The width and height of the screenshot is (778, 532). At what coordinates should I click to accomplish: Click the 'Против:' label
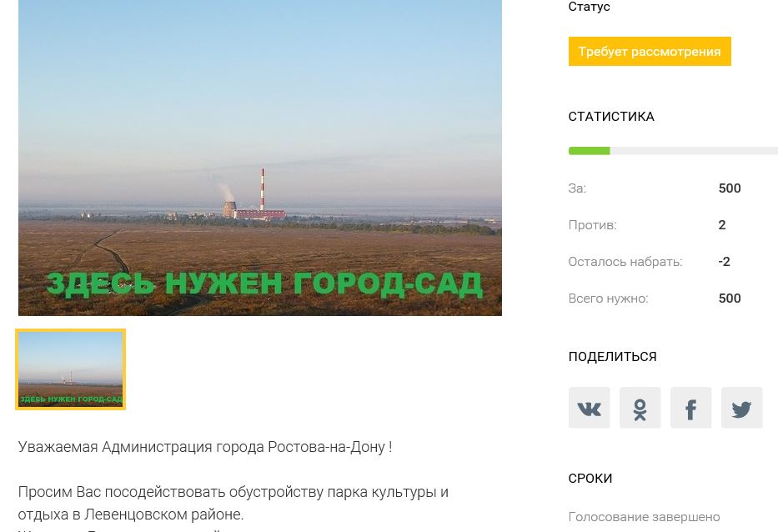click(x=592, y=225)
